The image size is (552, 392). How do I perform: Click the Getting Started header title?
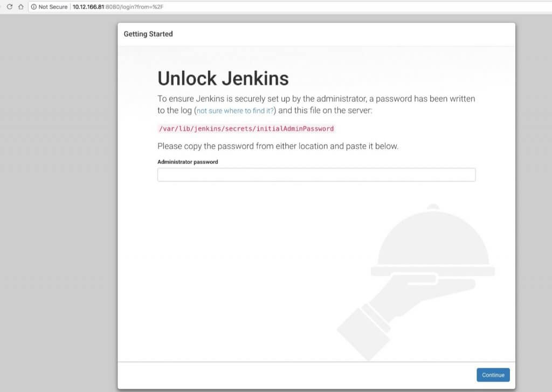[148, 34]
